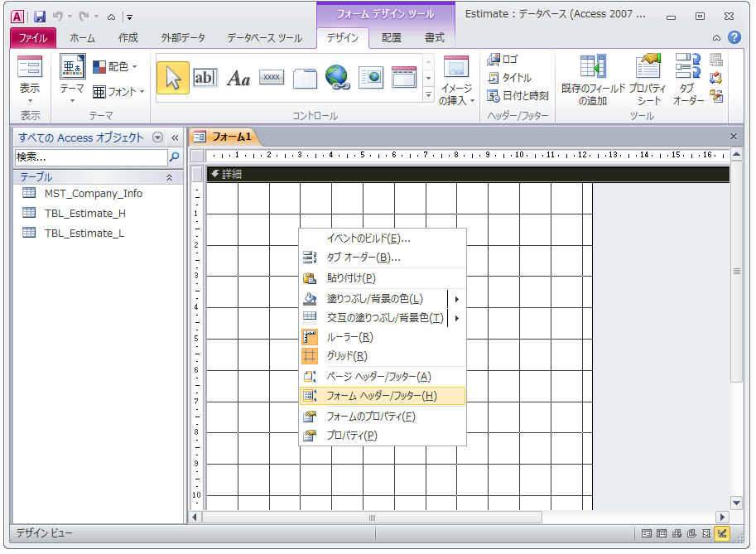
Task: Click the vertical scrollbar down arrow
Action: [x=736, y=503]
